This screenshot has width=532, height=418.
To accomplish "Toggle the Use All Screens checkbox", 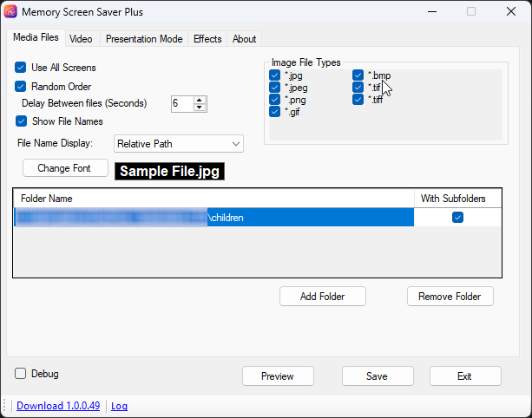I will 20,68.
